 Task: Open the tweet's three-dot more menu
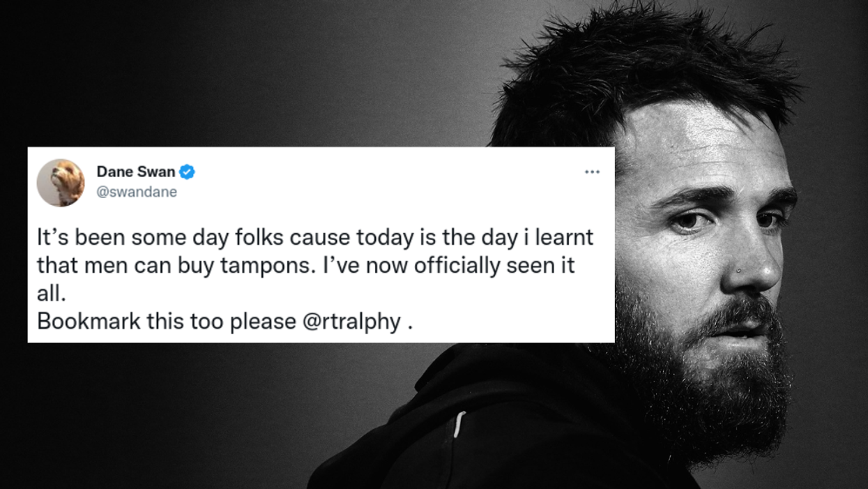(592, 172)
